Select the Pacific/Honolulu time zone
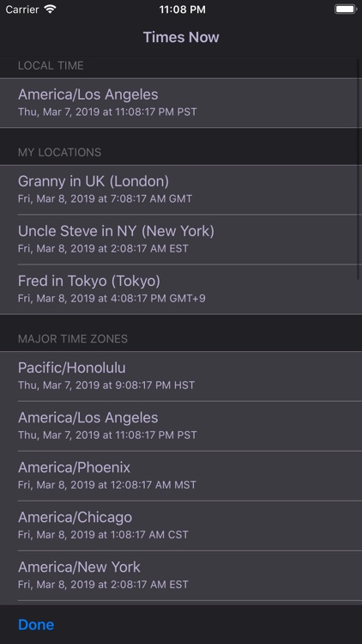Image resolution: width=362 pixels, height=644 pixels. coord(181,376)
